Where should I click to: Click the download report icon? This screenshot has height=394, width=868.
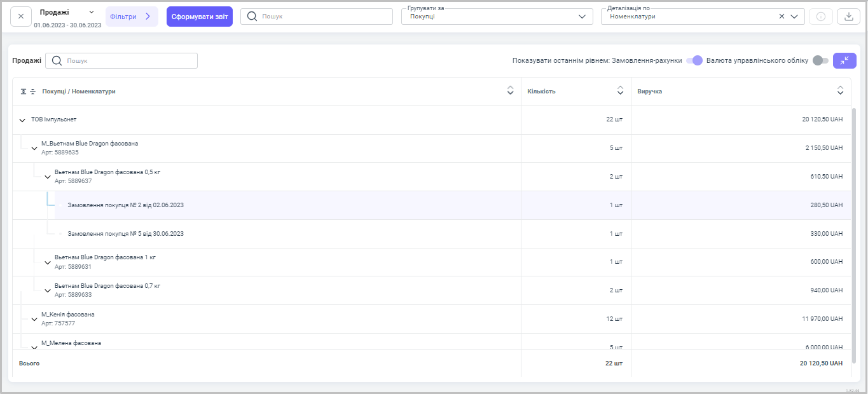point(848,17)
